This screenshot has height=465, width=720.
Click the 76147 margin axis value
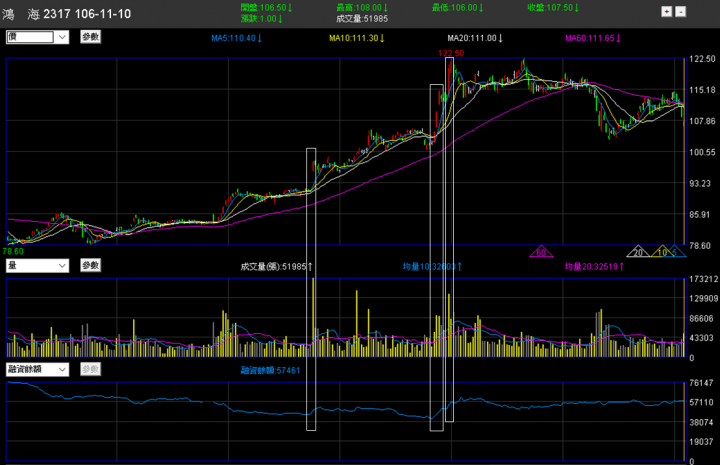coord(701,383)
